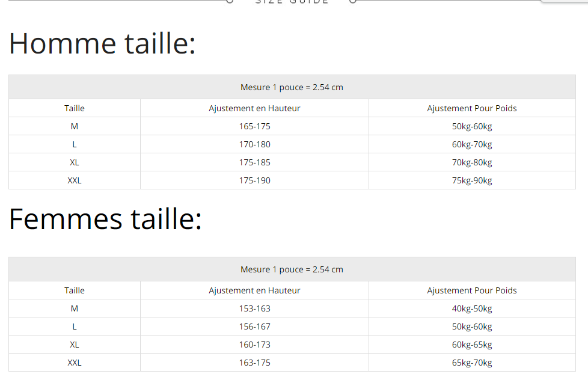Image resolution: width=588 pixels, height=380 pixels.
Task: Click the SIZE GUIDE title at top
Action: coord(292,2)
